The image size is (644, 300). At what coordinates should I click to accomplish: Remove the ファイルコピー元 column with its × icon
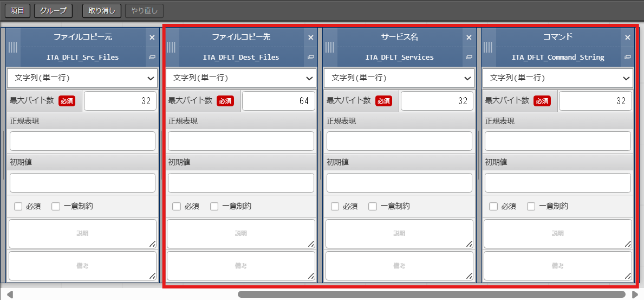152,37
